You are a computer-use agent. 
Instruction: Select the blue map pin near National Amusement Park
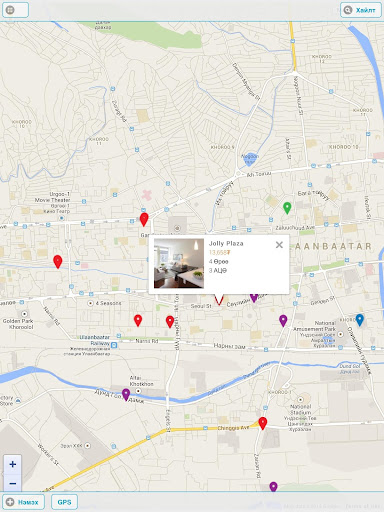359,320
